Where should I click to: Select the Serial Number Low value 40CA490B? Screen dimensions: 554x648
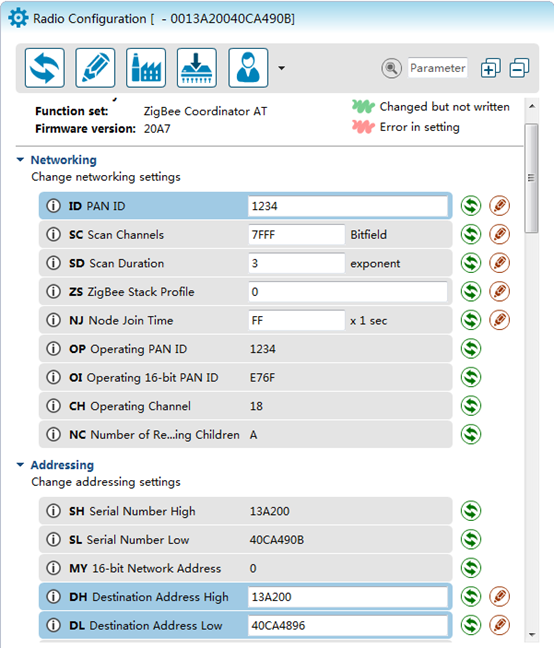pyautogui.click(x=277, y=540)
